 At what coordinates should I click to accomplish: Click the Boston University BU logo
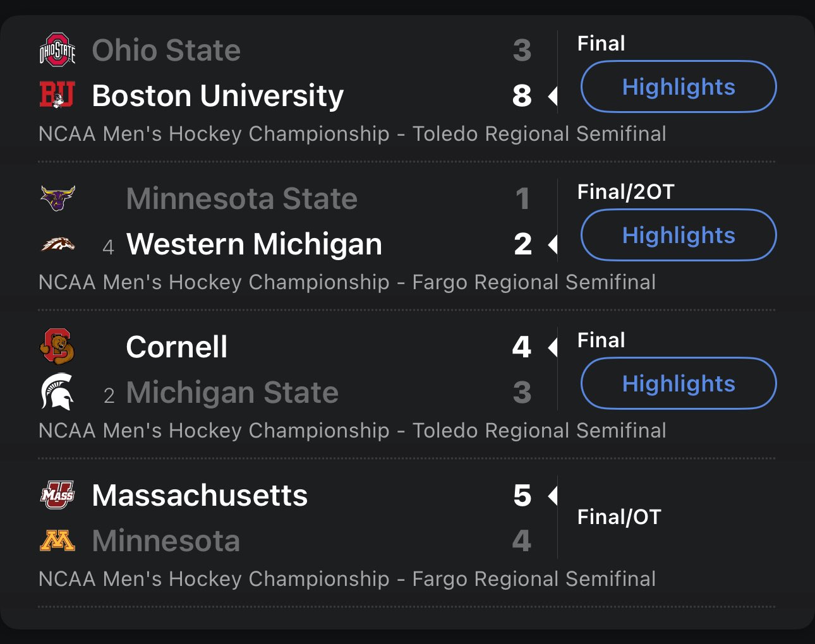pos(57,95)
